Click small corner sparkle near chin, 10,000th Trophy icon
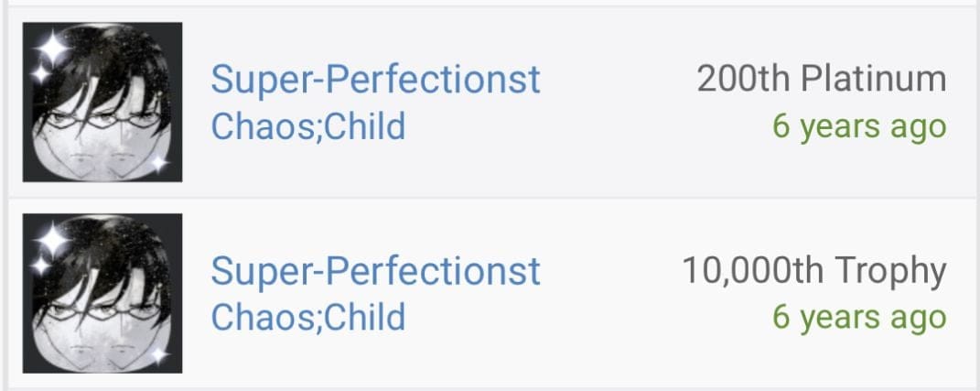The image size is (980, 391). (158, 354)
